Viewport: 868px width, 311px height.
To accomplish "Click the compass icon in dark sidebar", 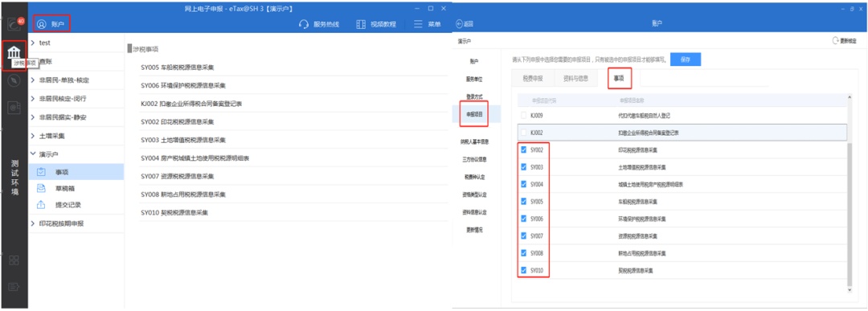I will pyautogui.click(x=14, y=81).
